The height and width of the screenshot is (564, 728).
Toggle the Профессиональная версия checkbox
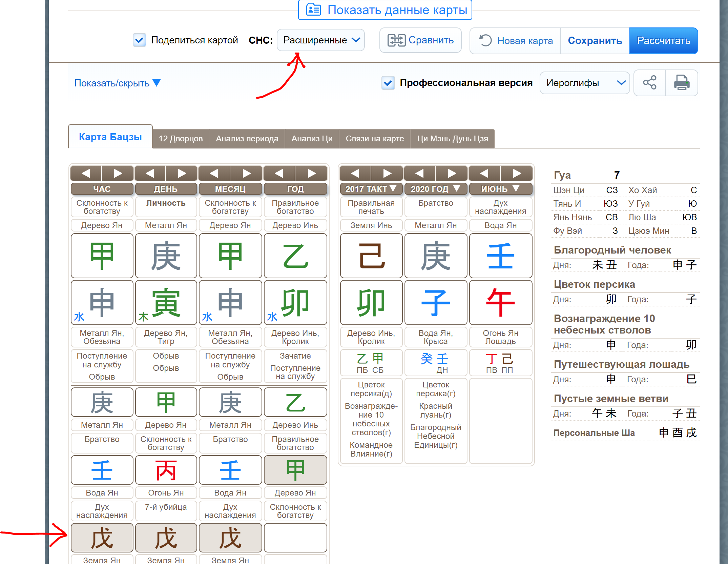coord(388,83)
